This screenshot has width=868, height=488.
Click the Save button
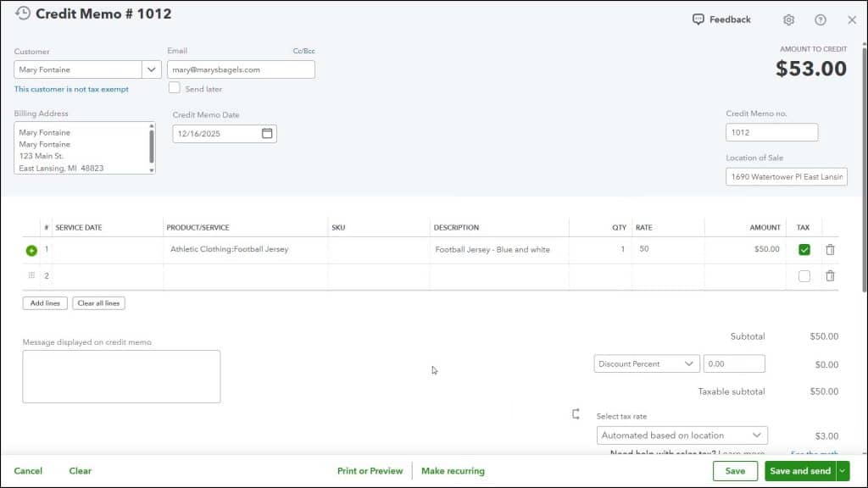[734, 471]
